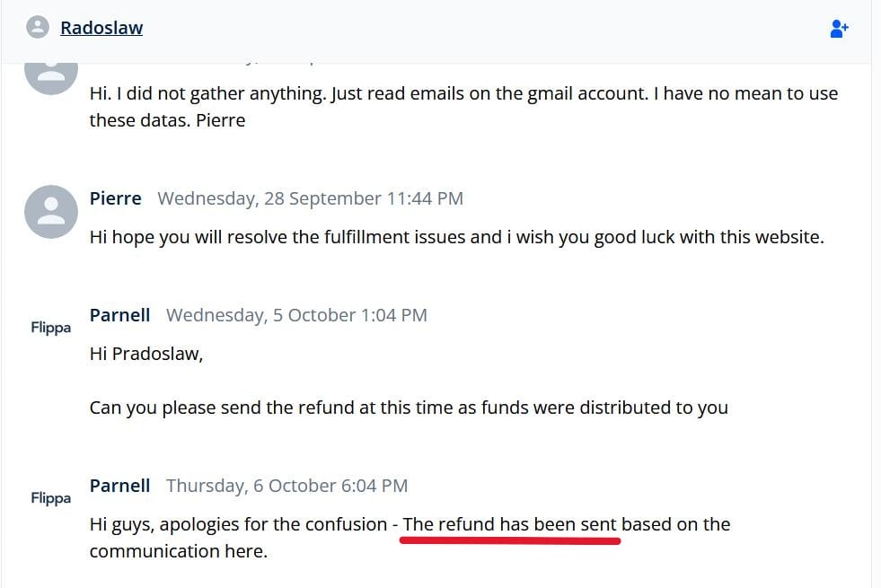
Task: Click the Hi Pradoslaw greeting text
Action: (x=145, y=353)
